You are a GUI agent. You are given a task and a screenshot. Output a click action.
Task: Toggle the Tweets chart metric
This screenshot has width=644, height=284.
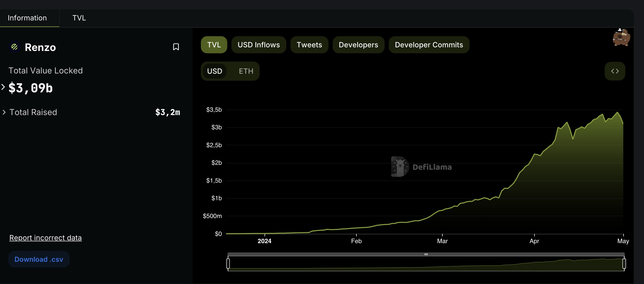[309, 45]
